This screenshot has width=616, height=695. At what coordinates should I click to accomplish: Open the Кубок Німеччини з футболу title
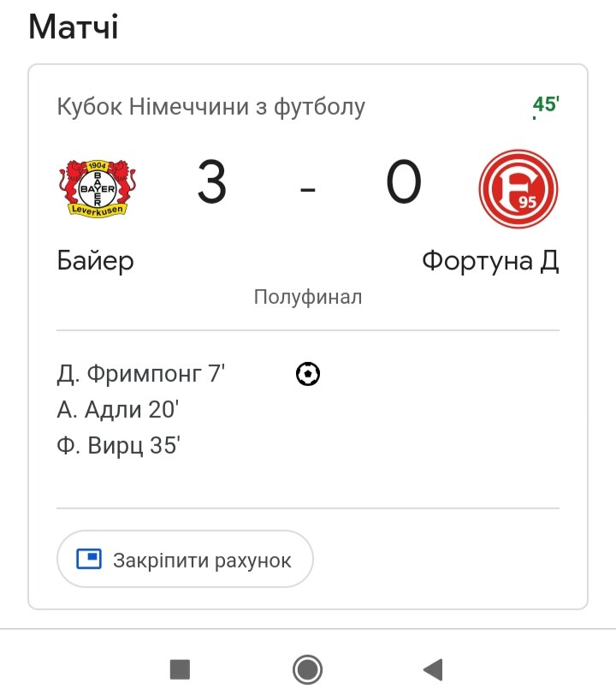pyautogui.click(x=211, y=107)
